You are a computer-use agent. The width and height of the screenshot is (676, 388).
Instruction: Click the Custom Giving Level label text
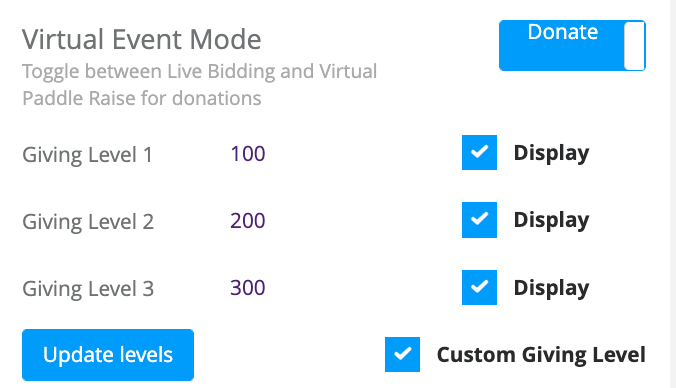pos(541,355)
